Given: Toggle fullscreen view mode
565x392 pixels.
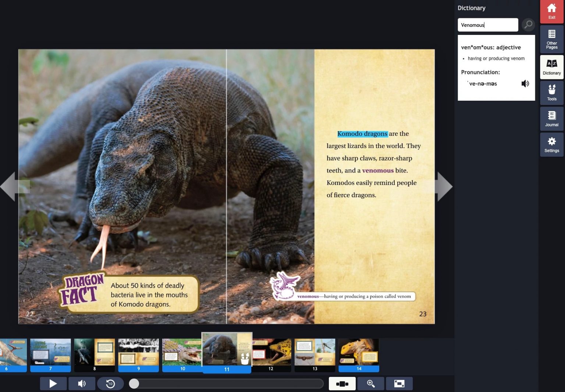Looking at the screenshot, I should 399,384.
